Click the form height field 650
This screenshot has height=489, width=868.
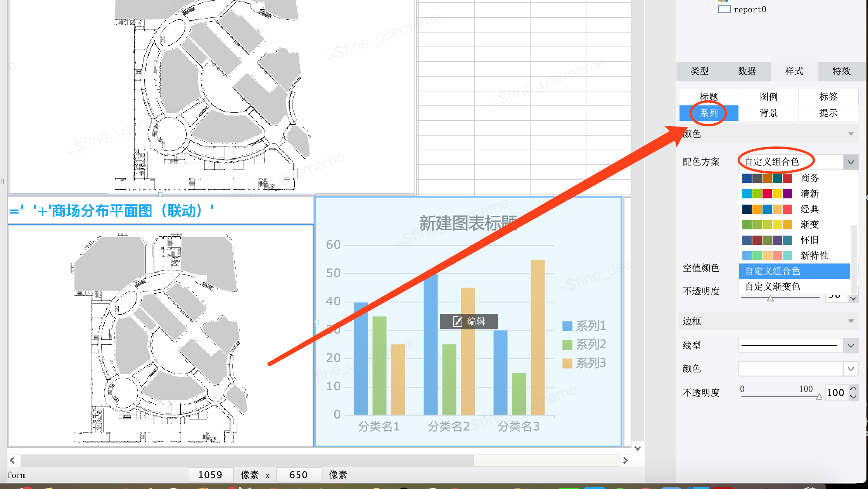click(x=299, y=475)
